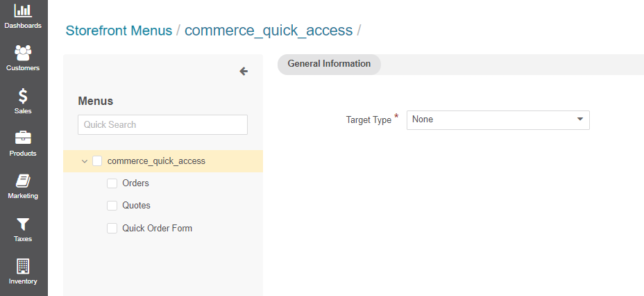Screen dimensions: 644x296
Task: Collapse the commerce_quick_access tree node
Action: point(85,161)
